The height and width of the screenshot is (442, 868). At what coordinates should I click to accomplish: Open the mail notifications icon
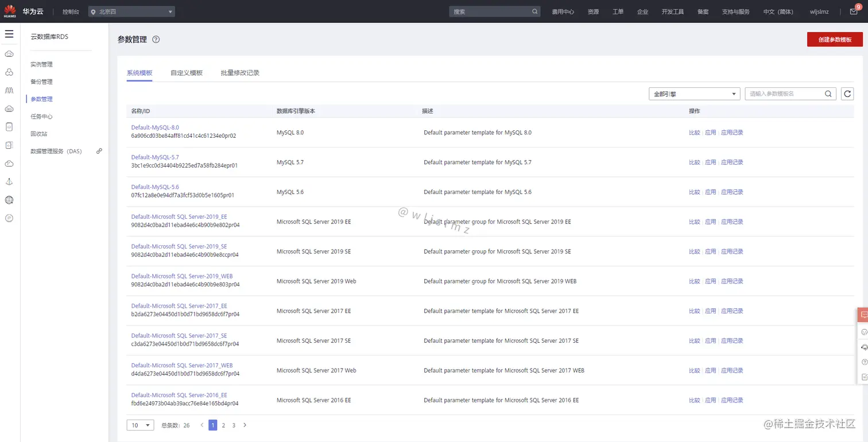pos(854,11)
